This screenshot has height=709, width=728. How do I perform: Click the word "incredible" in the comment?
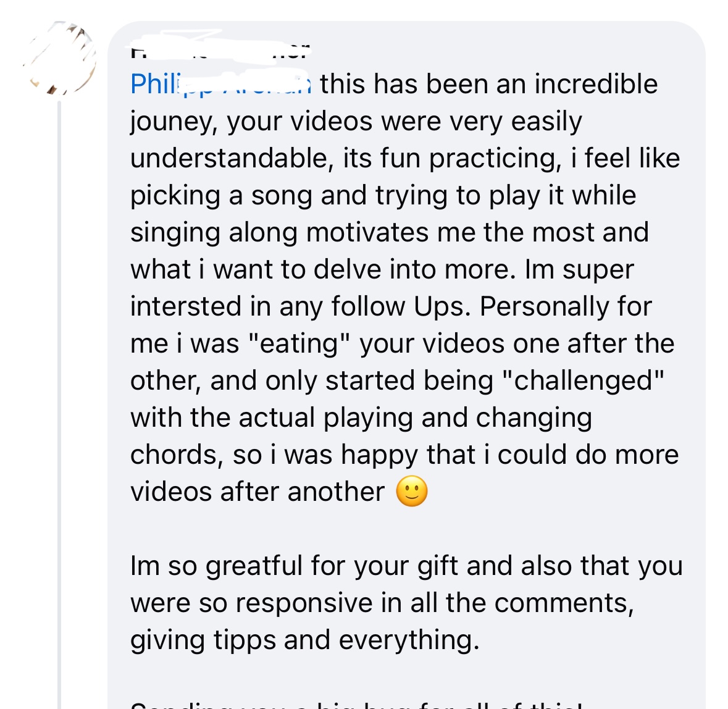596,84
